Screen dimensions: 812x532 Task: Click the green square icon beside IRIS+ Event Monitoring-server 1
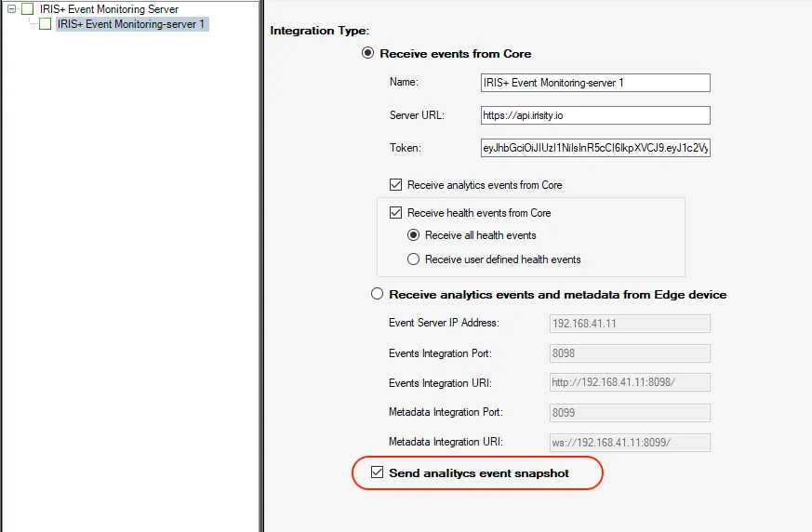[45, 24]
